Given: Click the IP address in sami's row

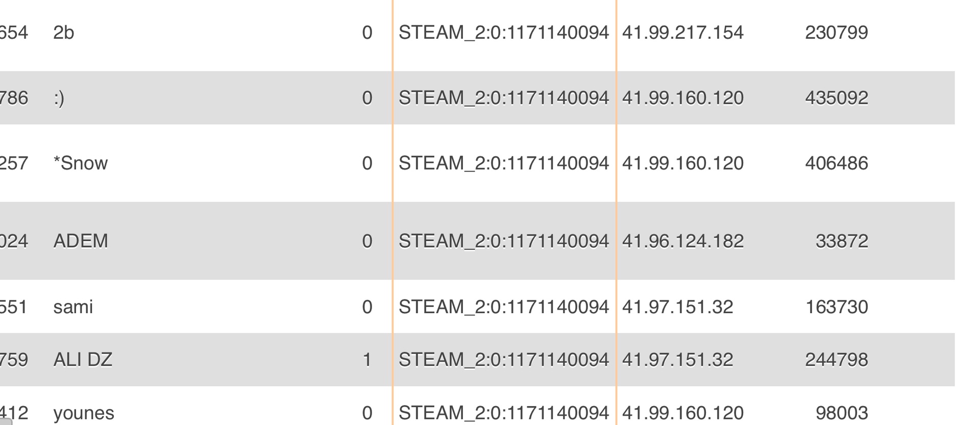Looking at the screenshot, I should pos(677,307).
